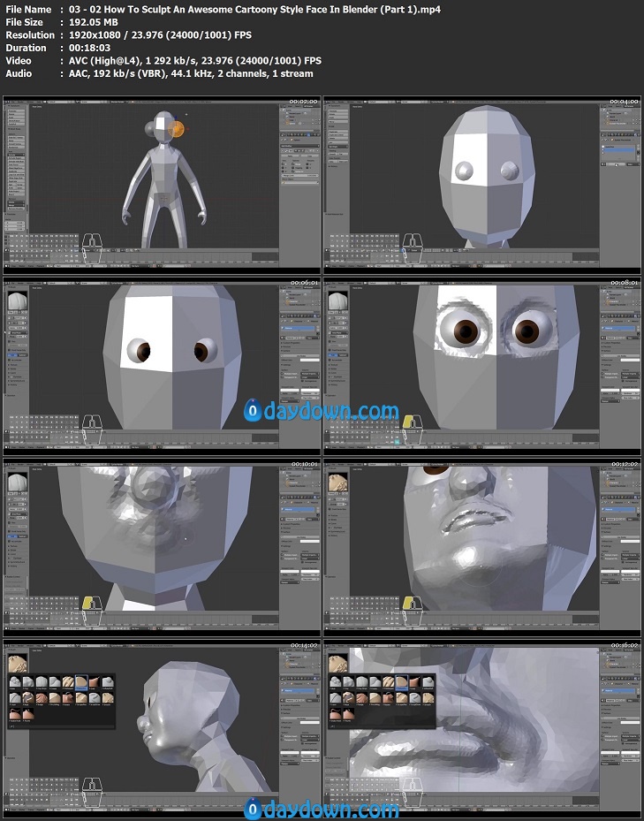The image size is (644, 821).
Task: Open All Scenes selector in 00:14:02 frame
Action: coord(311,650)
